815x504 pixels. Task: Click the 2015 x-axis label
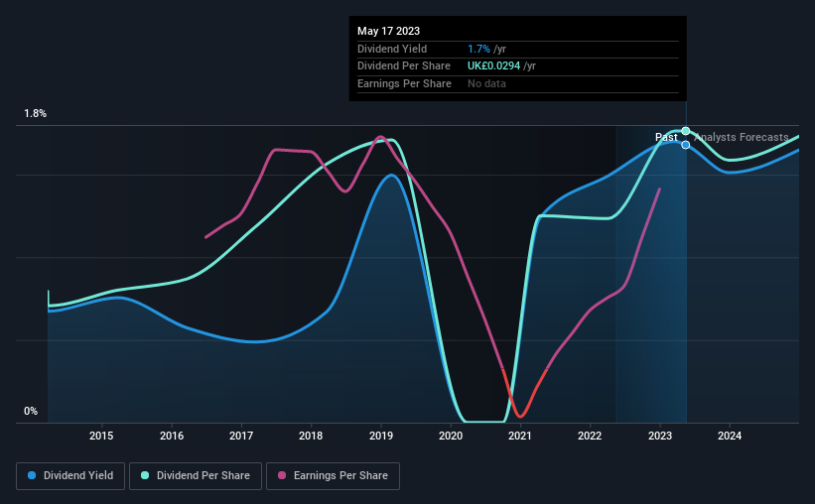pos(101,436)
